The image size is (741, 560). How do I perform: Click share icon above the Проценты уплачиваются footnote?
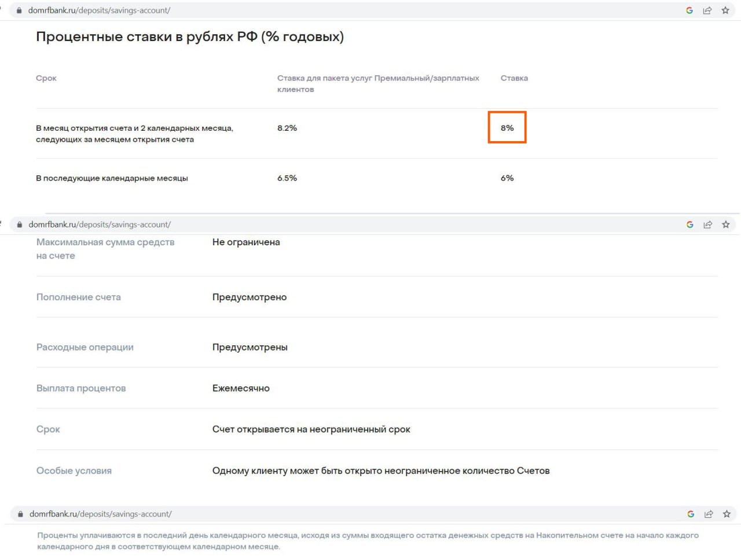pos(709,514)
